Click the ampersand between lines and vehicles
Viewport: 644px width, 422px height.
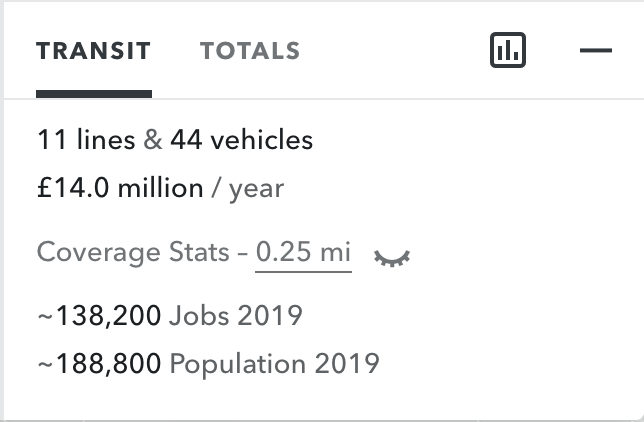coord(153,140)
